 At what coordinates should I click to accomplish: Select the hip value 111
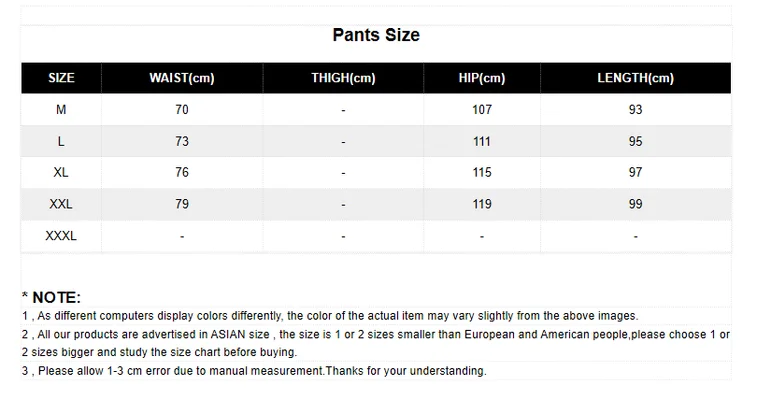point(482,141)
